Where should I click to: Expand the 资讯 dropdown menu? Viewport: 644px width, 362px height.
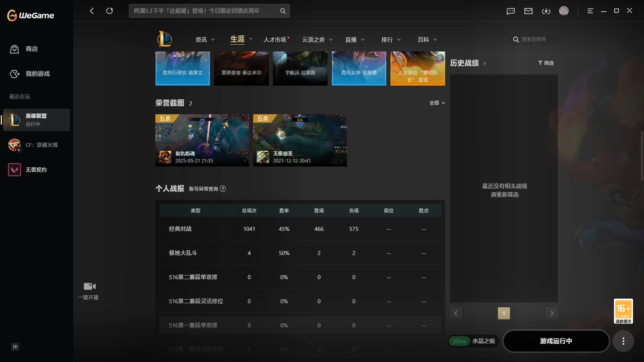213,40
